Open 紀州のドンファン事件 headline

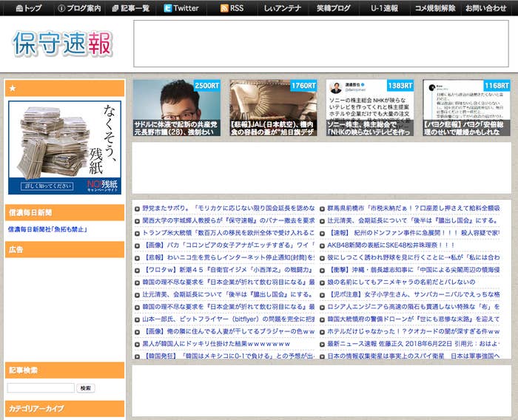[x=413, y=233]
